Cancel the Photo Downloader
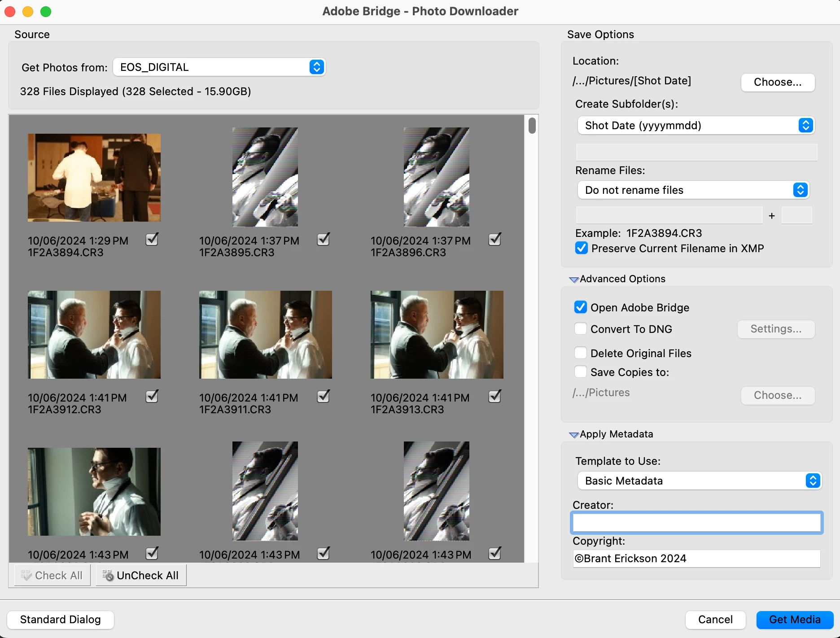840x638 pixels. pos(715,620)
